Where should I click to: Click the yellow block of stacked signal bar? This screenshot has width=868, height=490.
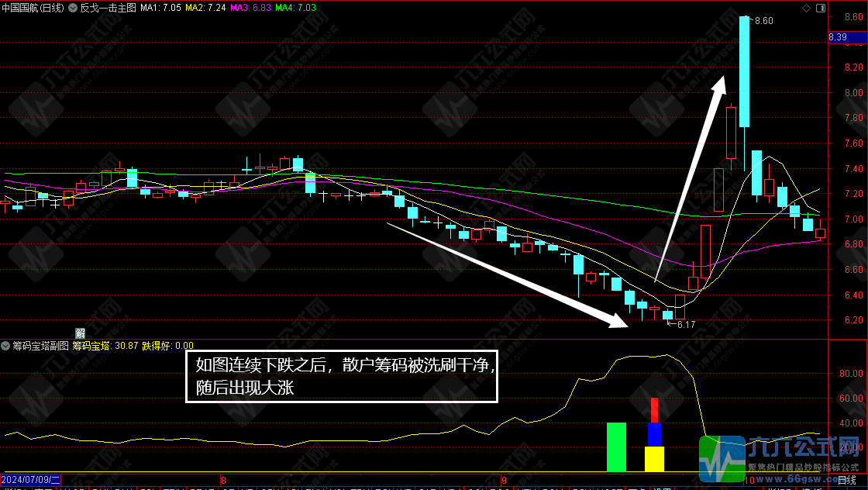pos(654,459)
